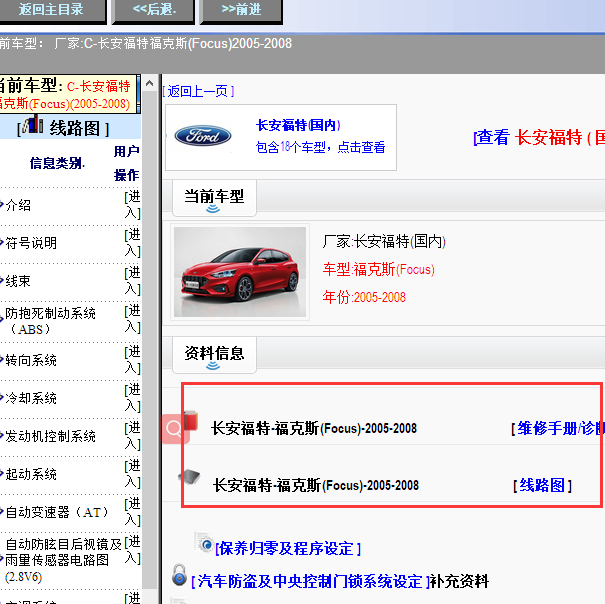
Task: Select the 当前车型 tab
Action: point(214,198)
